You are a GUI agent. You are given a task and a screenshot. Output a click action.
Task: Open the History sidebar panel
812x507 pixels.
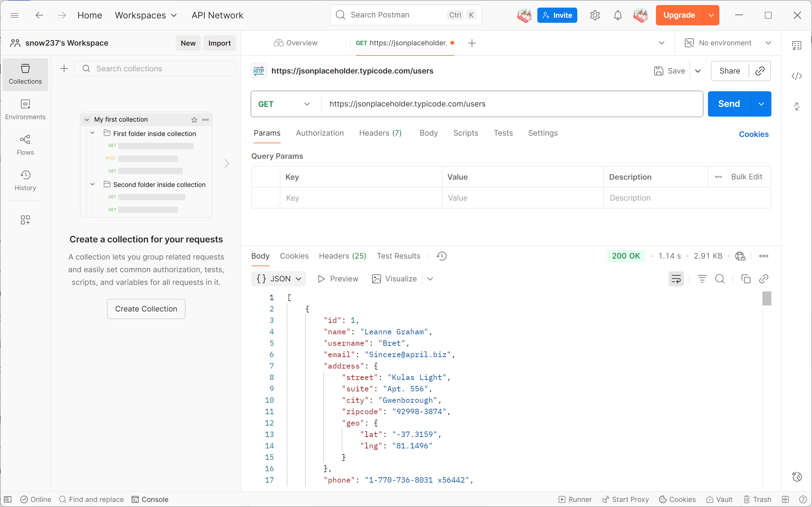click(x=25, y=180)
